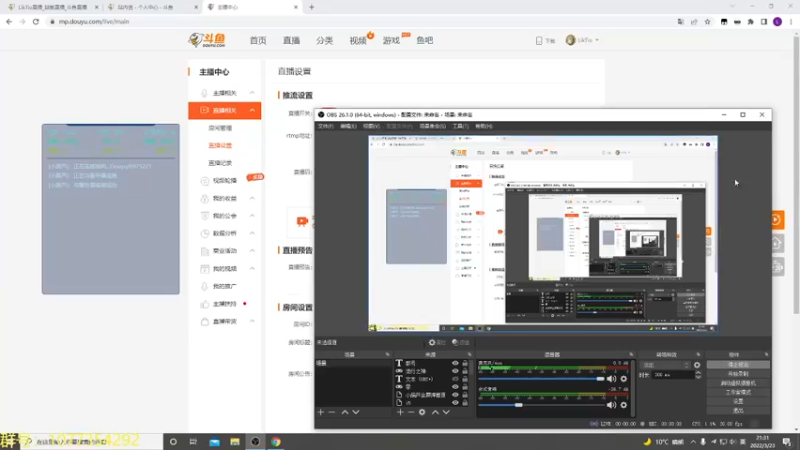
Task: Click the orange camera icon in stream settings
Action: [x=302, y=221]
